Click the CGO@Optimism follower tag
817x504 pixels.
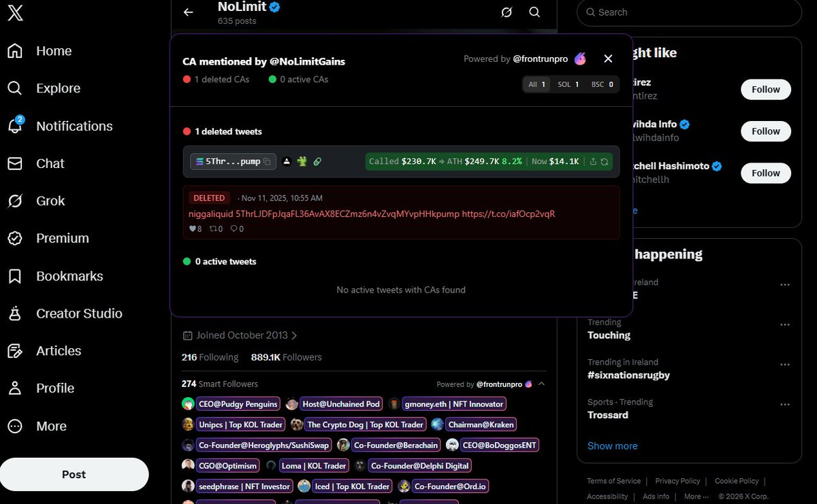point(228,466)
